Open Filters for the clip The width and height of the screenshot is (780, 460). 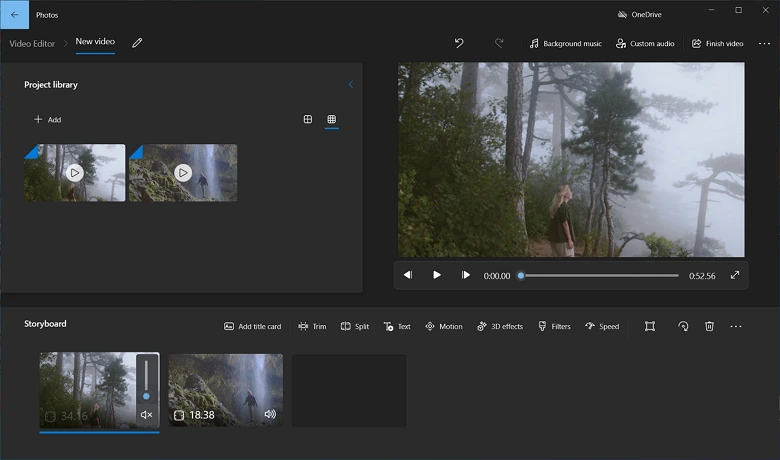point(554,327)
